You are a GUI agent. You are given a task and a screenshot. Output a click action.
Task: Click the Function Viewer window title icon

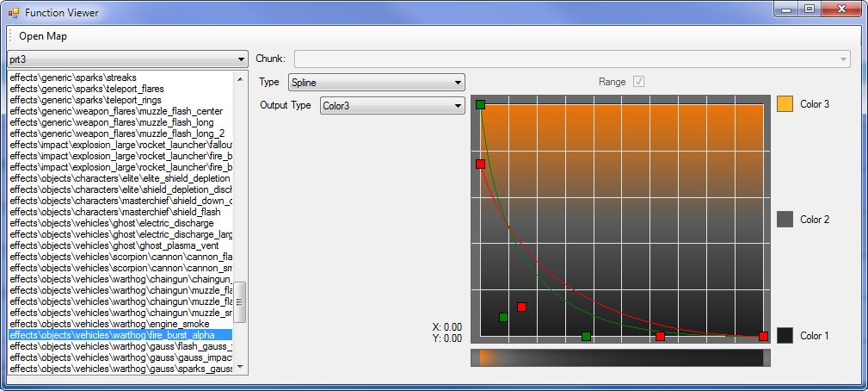[14, 13]
